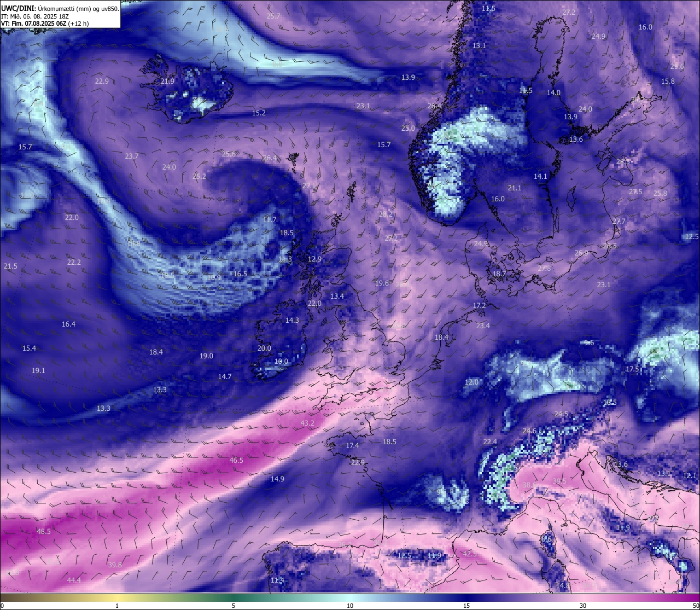700x610 pixels.
Task: Click the 46.5 value on the map
Action: click(236, 460)
